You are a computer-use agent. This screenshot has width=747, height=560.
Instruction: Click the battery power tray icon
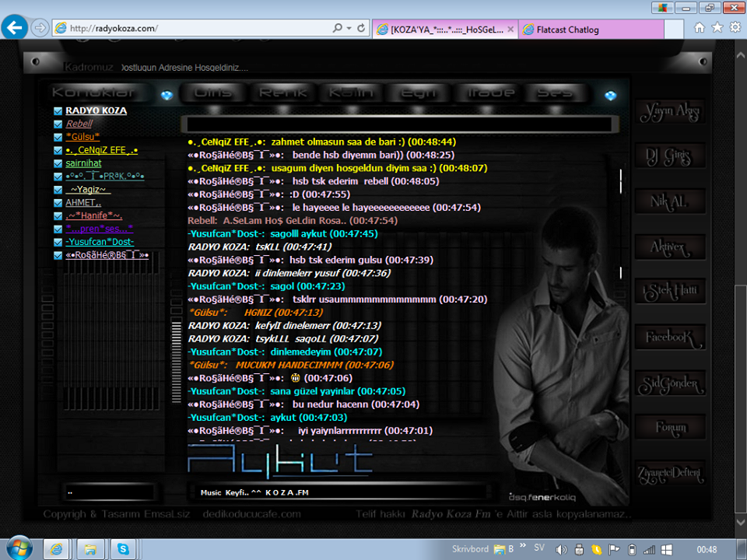click(632, 550)
